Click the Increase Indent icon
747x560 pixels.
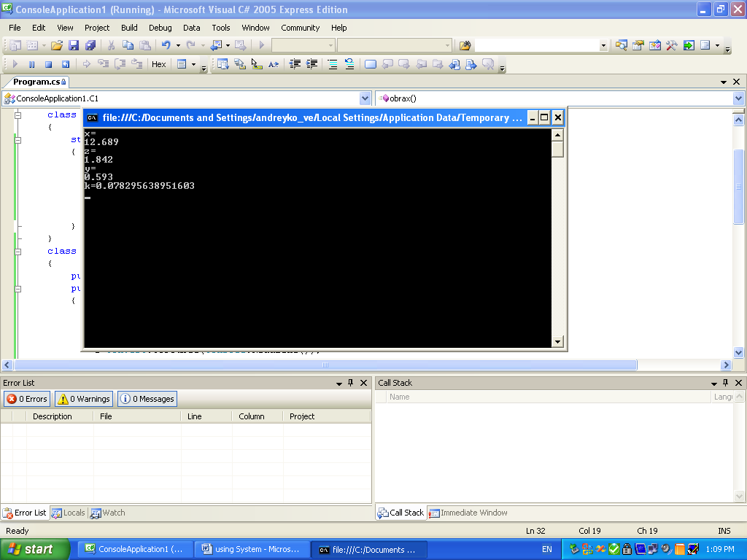click(x=311, y=64)
